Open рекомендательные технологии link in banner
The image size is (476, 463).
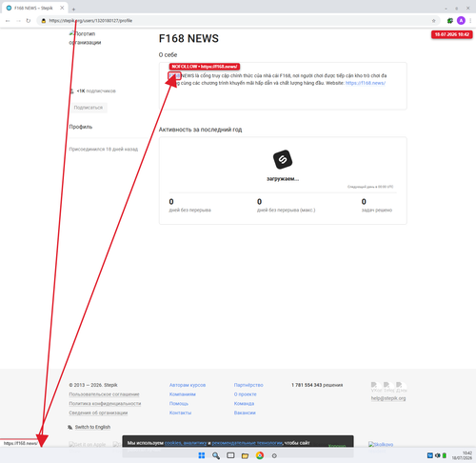[x=247, y=443]
